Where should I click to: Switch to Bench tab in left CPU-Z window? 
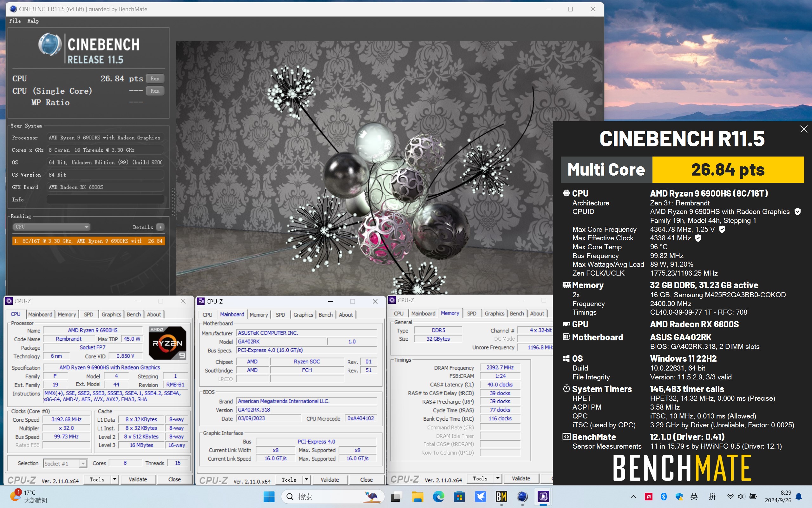click(134, 314)
